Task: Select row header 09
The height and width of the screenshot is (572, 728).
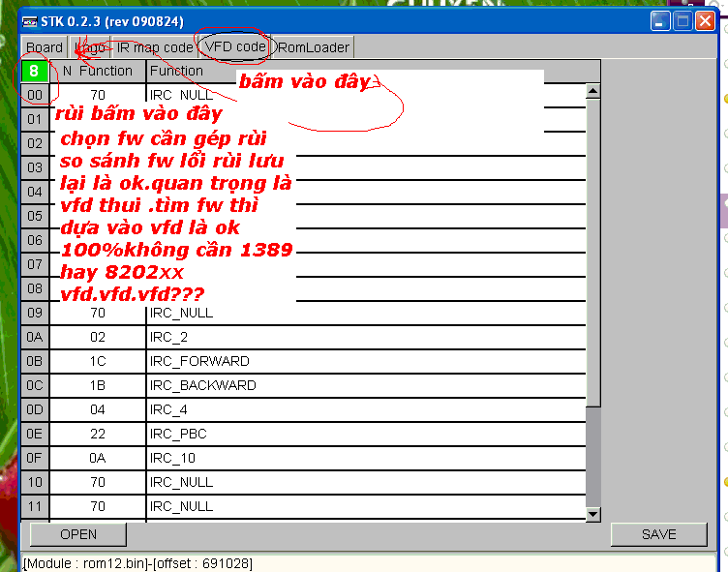Action: point(35,313)
